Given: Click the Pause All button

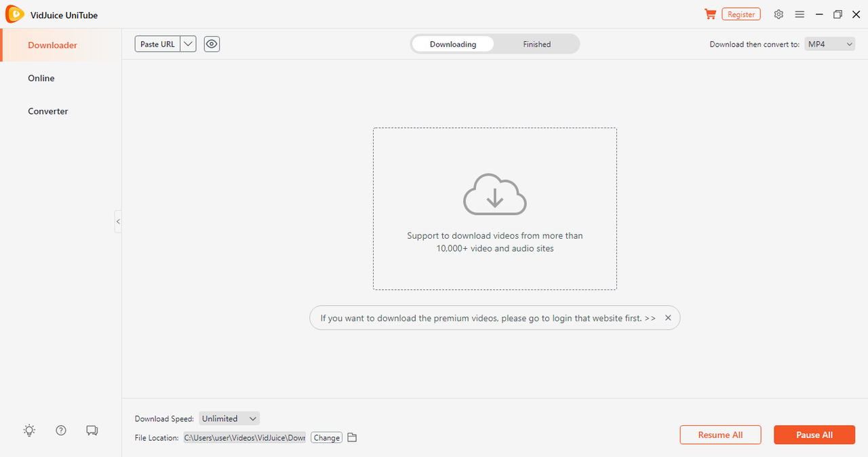Looking at the screenshot, I should click(814, 435).
